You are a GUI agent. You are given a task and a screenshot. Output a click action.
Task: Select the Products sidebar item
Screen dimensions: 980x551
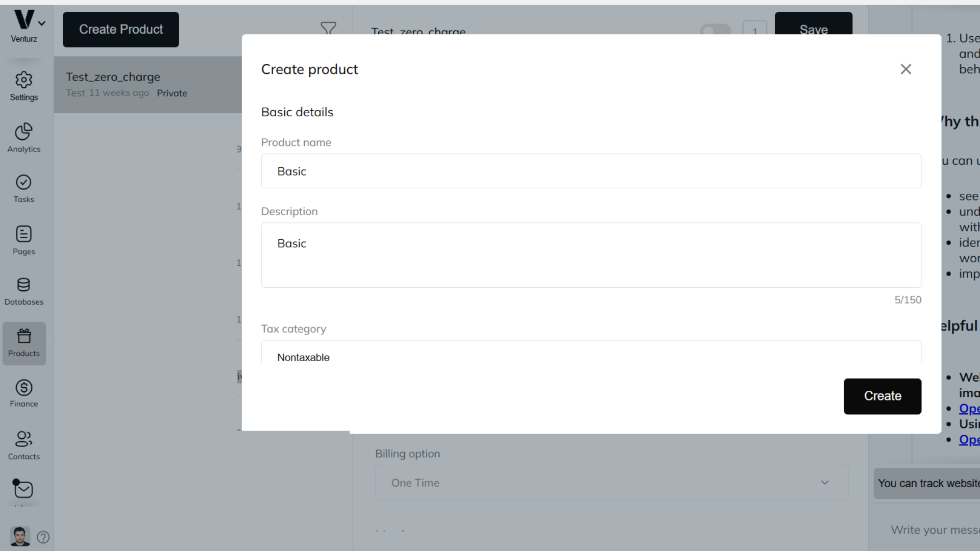point(24,343)
